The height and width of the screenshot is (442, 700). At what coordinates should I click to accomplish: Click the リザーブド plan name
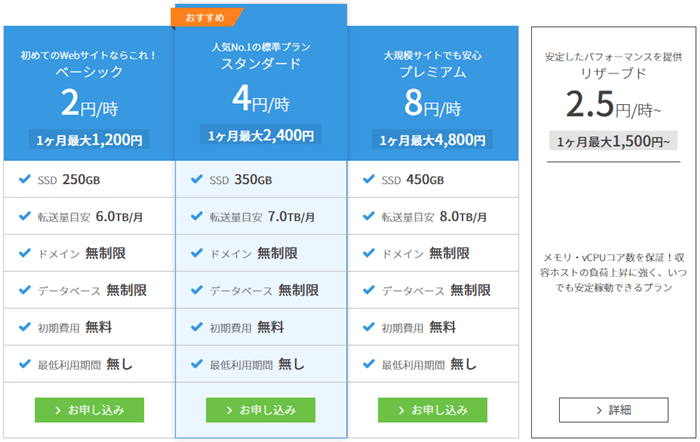[613, 73]
